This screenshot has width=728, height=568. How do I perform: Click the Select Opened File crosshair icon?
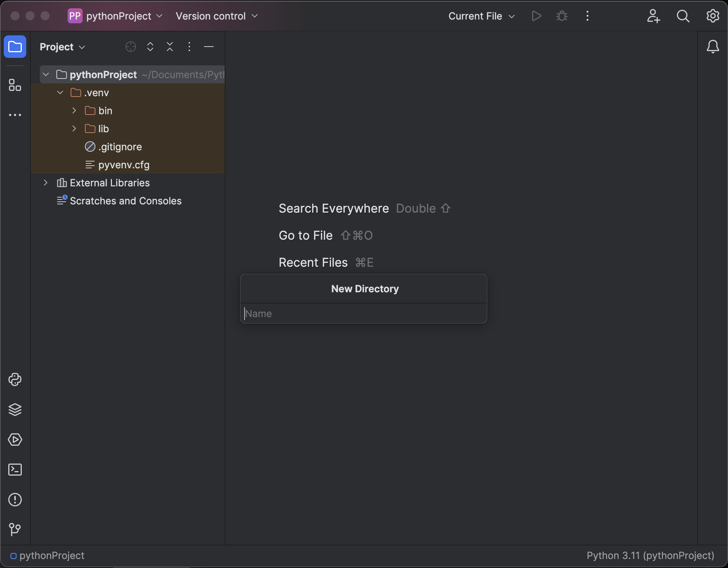130,47
